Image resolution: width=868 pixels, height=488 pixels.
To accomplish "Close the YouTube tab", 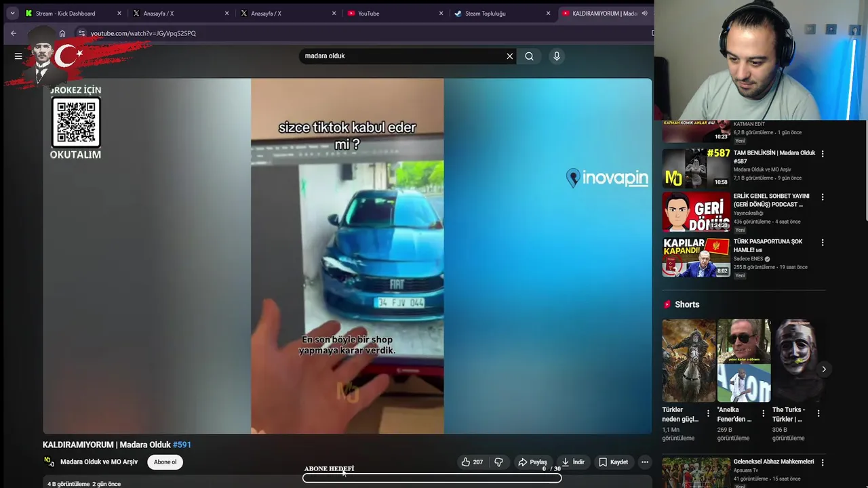I will point(441,14).
